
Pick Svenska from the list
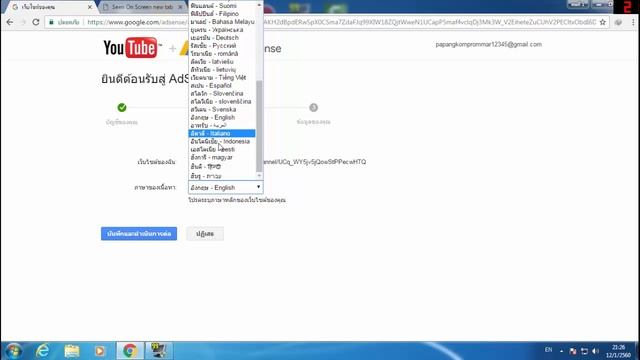click(222, 109)
